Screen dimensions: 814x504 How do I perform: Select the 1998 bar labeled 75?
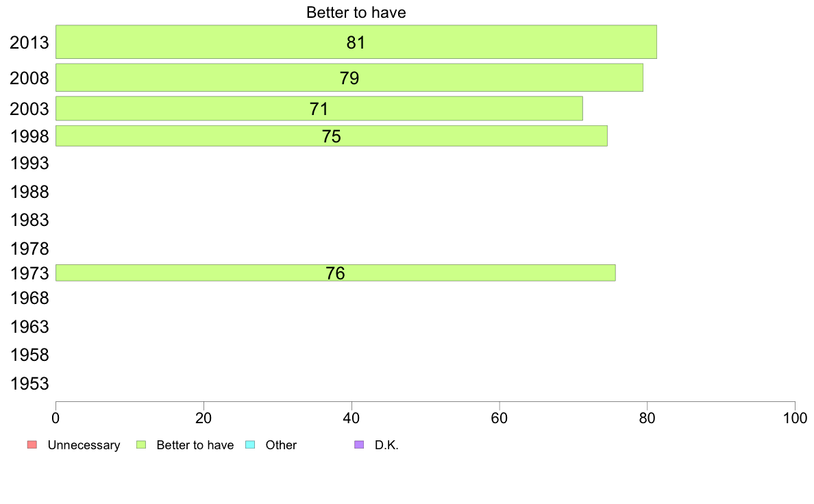[x=332, y=136]
